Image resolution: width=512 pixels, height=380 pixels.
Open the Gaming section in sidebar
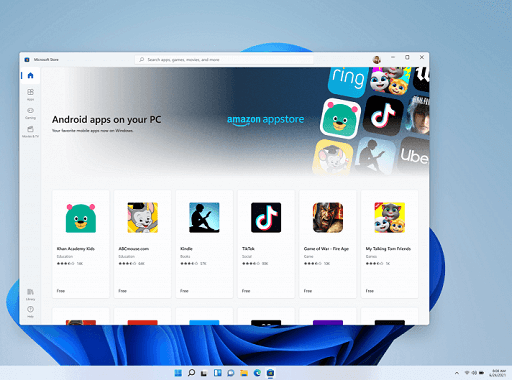[x=30, y=113]
